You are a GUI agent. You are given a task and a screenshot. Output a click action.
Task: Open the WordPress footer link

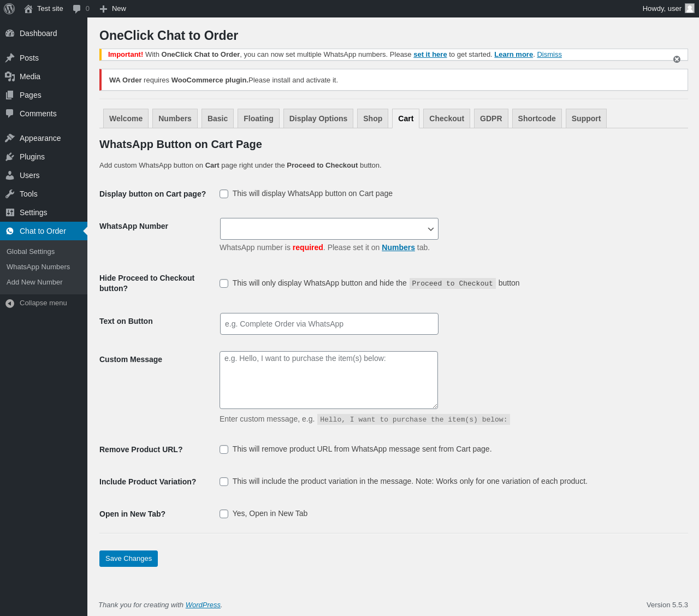pyautogui.click(x=203, y=605)
